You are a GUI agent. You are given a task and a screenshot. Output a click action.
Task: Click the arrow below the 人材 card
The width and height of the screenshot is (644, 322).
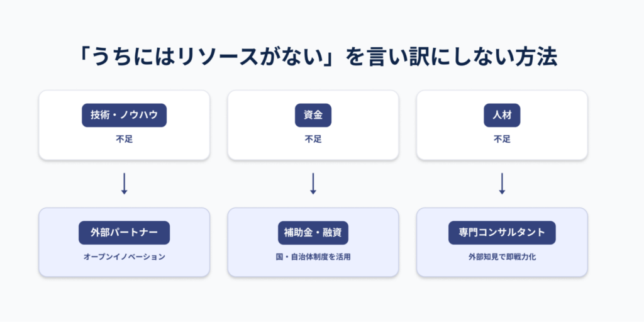(x=502, y=183)
